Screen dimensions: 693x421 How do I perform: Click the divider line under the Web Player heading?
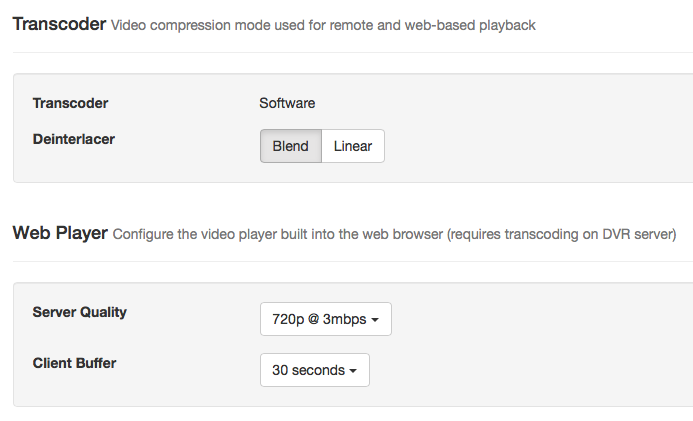(350, 262)
